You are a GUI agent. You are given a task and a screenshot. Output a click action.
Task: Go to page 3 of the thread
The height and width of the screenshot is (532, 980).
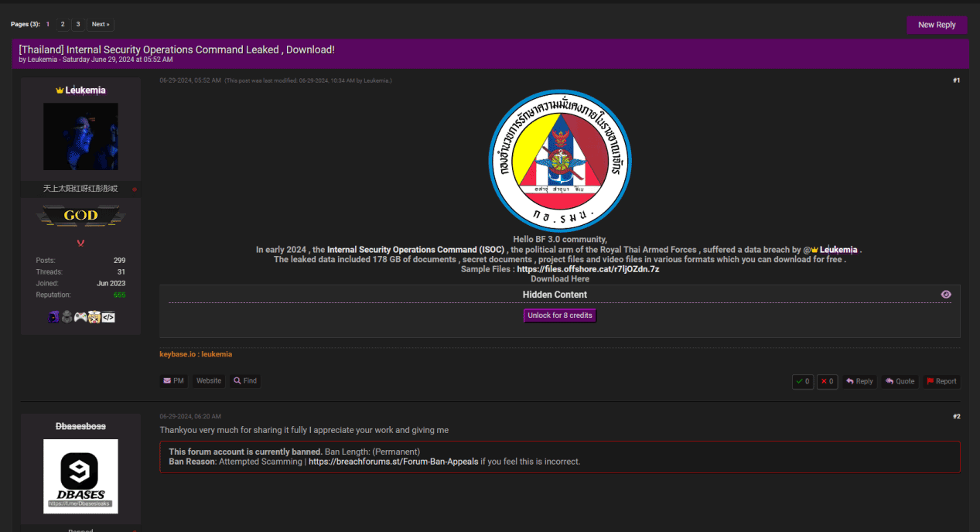pos(77,25)
